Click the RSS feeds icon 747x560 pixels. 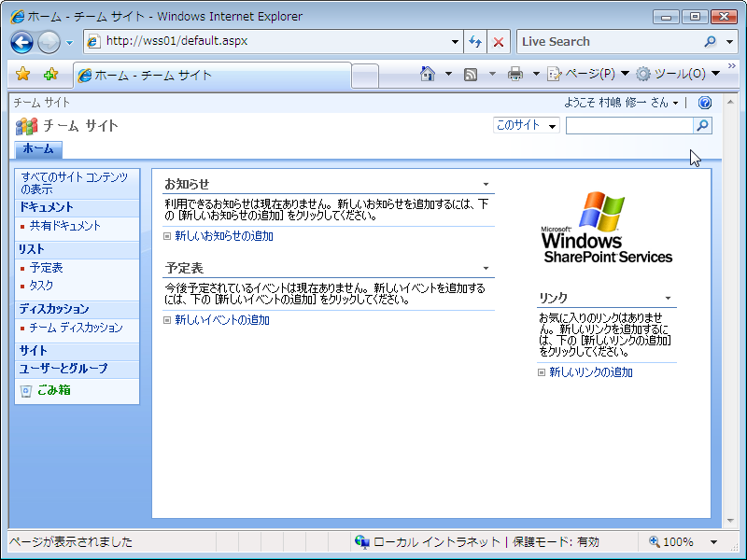click(x=472, y=74)
